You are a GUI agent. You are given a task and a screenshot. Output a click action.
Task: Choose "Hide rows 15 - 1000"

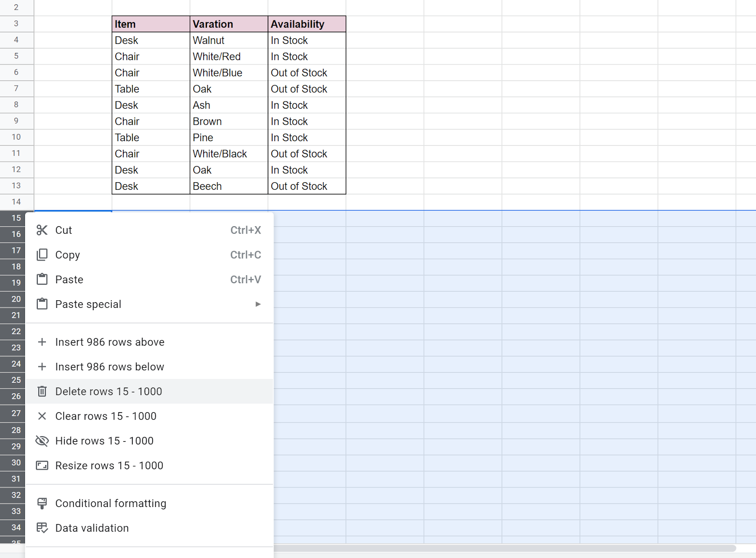(104, 441)
